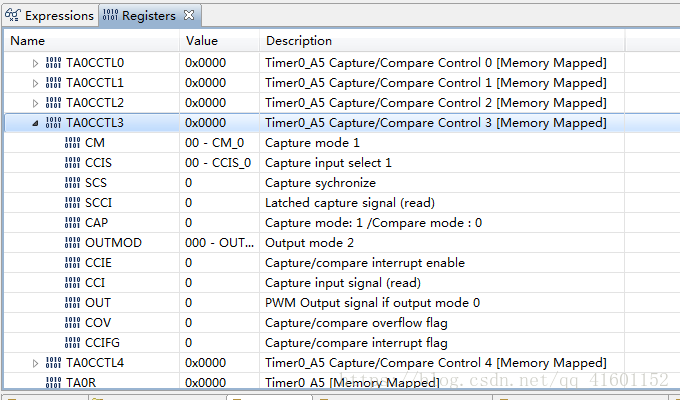The image size is (680, 400).
Task: Expand the TA0CCTL4 register entry
Action: click(36, 363)
